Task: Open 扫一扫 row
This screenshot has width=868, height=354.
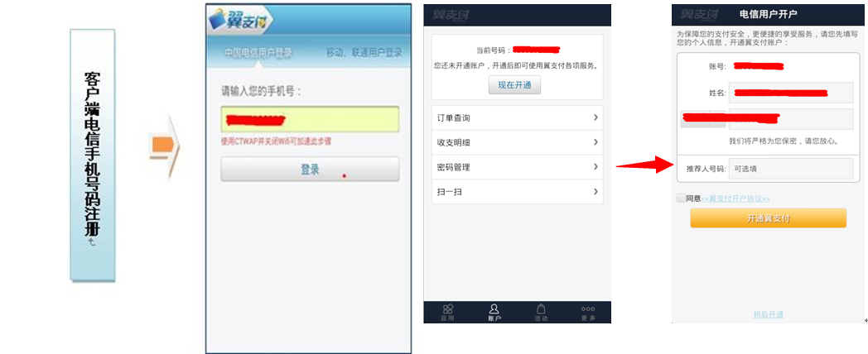Action: pos(517,191)
